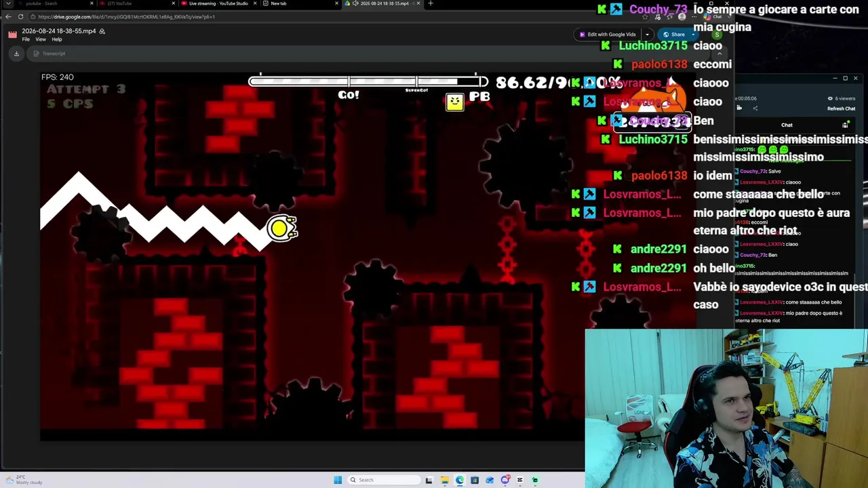Open Task View on the taskbar

tap(429, 480)
